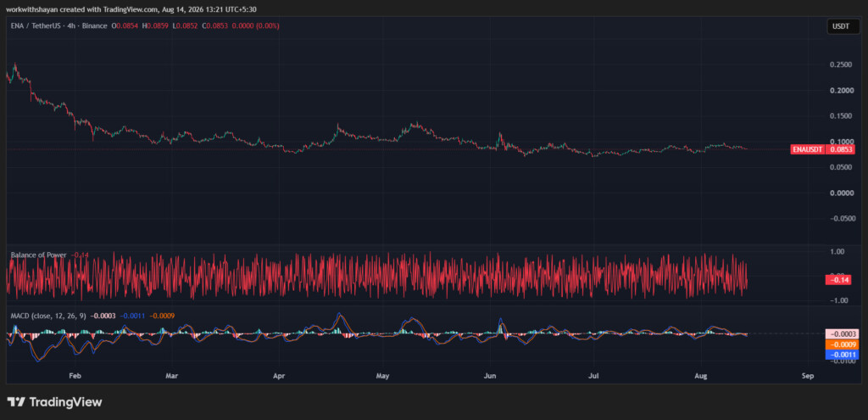Click the Sep label on time axis
Viewport: 868px width, 420px height.
(807, 376)
